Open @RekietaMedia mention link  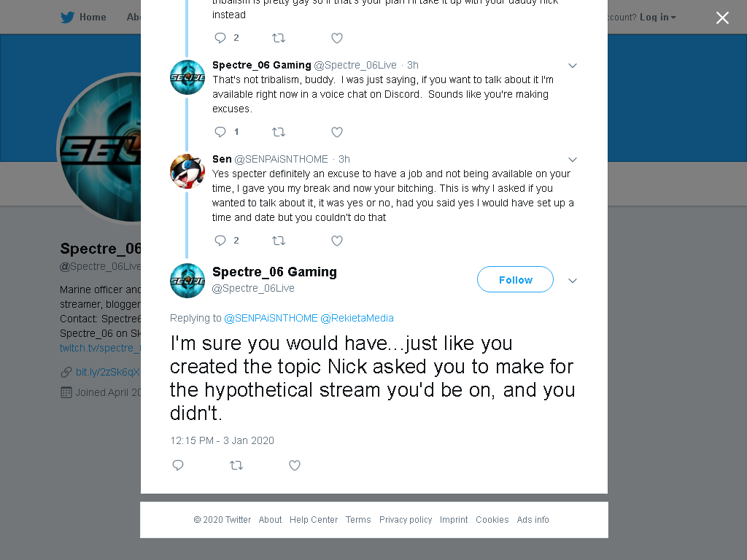tap(357, 318)
